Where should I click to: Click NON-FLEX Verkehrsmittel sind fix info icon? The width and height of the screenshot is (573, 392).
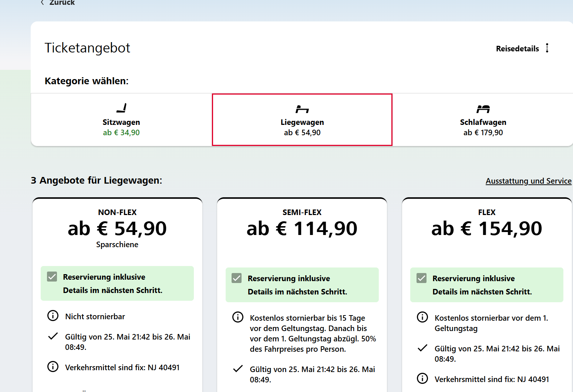click(53, 367)
